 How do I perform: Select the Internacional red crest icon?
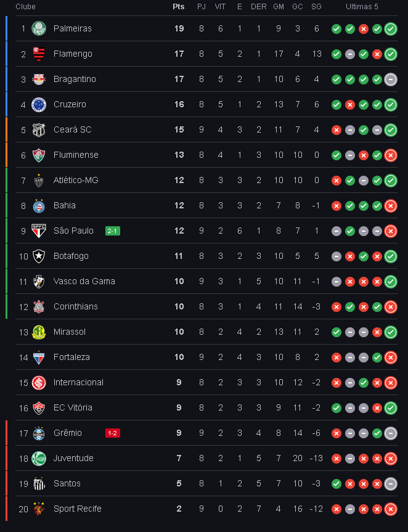(x=39, y=383)
